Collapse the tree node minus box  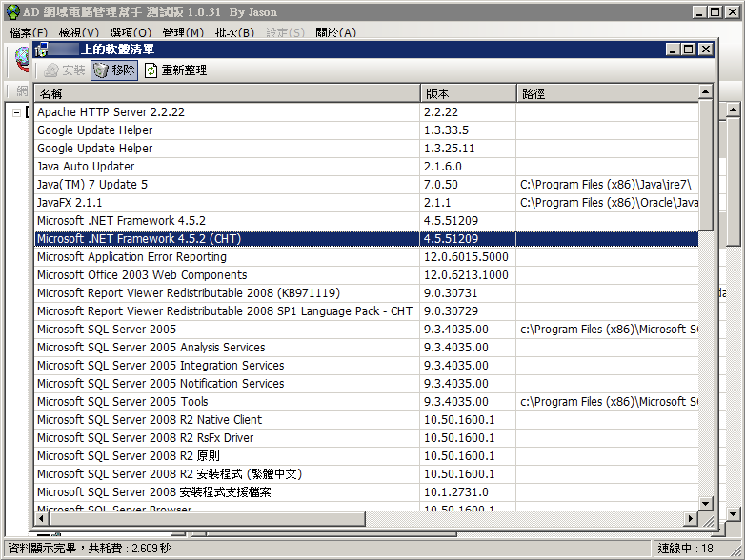pos(16,112)
